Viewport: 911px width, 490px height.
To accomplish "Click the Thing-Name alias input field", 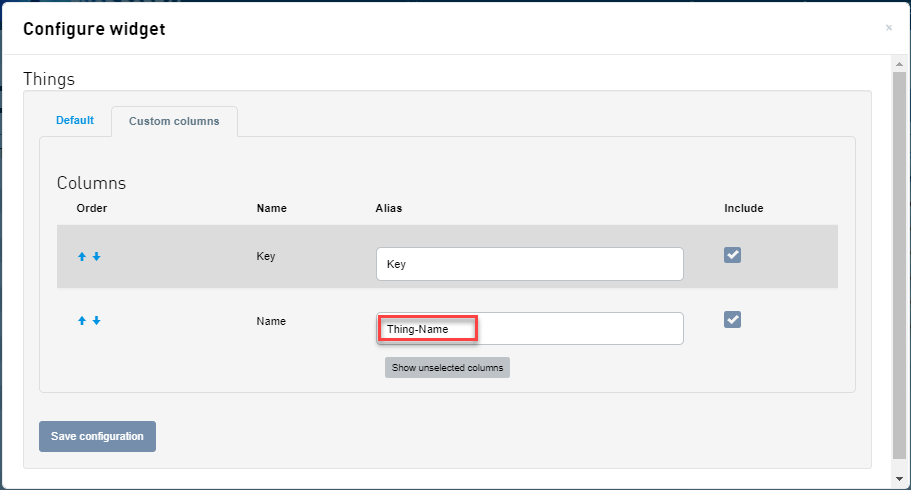I will [529, 329].
